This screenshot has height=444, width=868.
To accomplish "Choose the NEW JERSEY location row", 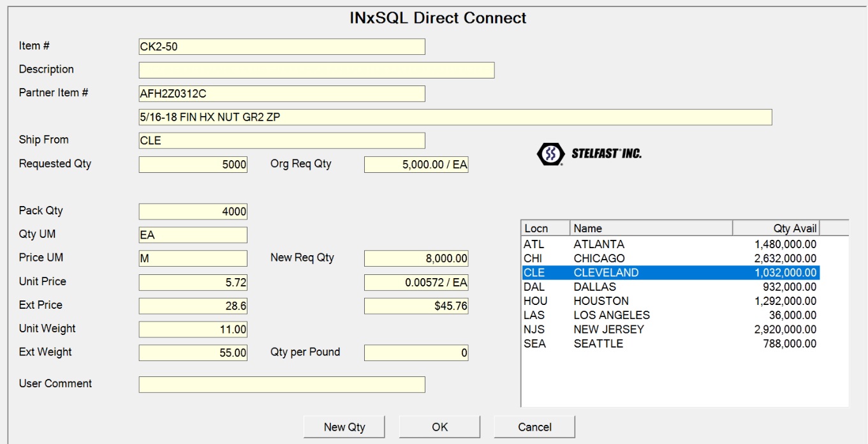I will pyautogui.click(x=670, y=329).
